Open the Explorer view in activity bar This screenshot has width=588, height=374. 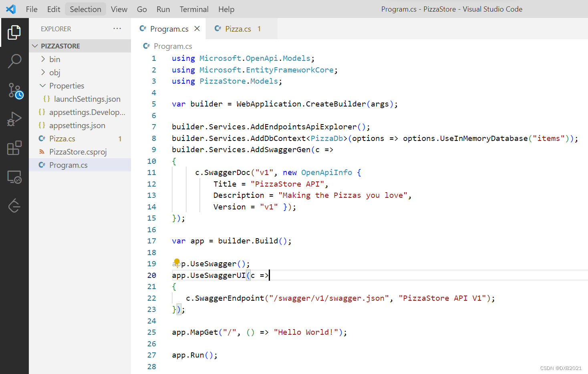(14, 32)
